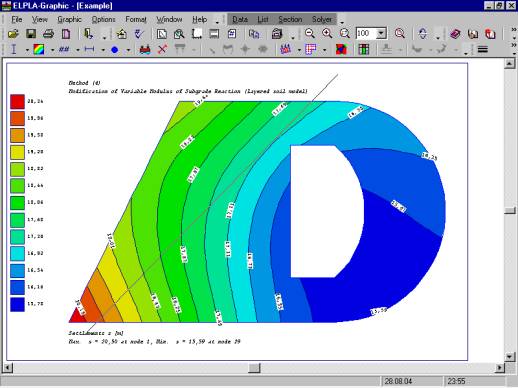This screenshot has height=388, width=518.
Task: Open dropdown arrow beside blue circle icon
Action: coord(128,50)
